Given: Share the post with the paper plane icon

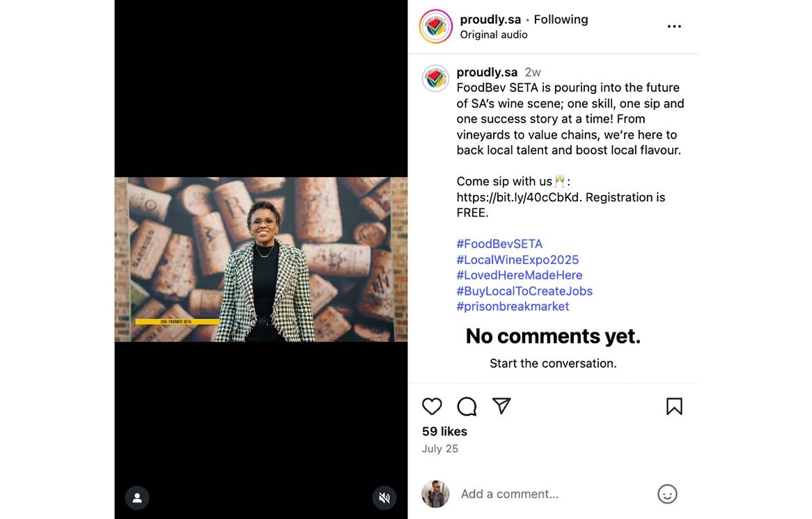Looking at the screenshot, I should click(x=501, y=406).
